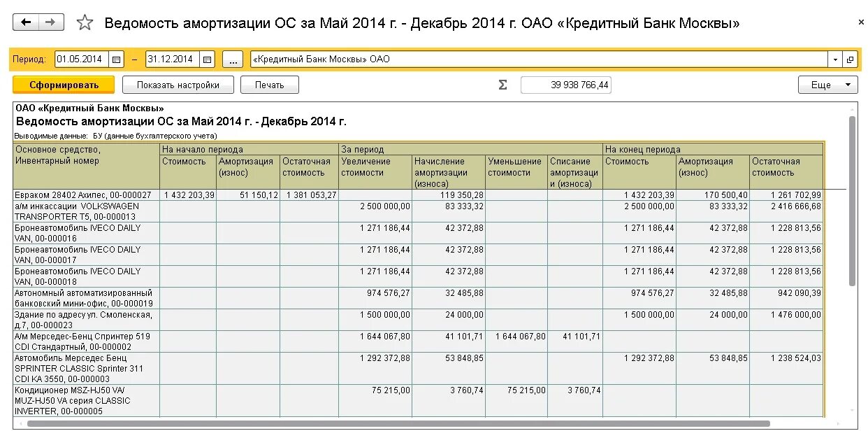
Task: Click Уменьшение стоимости column header
Action: (x=516, y=172)
